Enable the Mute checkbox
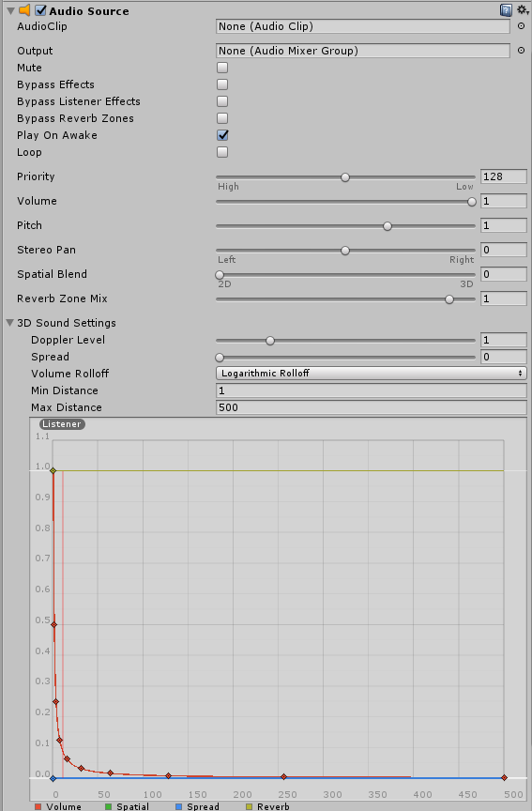The width and height of the screenshot is (532, 811). click(222, 68)
